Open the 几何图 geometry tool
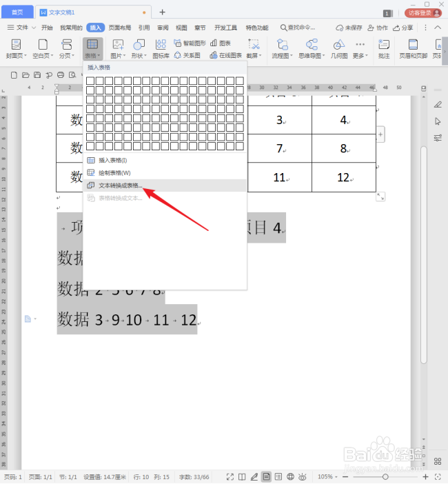Screen dimensions: 448x484 (x=339, y=48)
